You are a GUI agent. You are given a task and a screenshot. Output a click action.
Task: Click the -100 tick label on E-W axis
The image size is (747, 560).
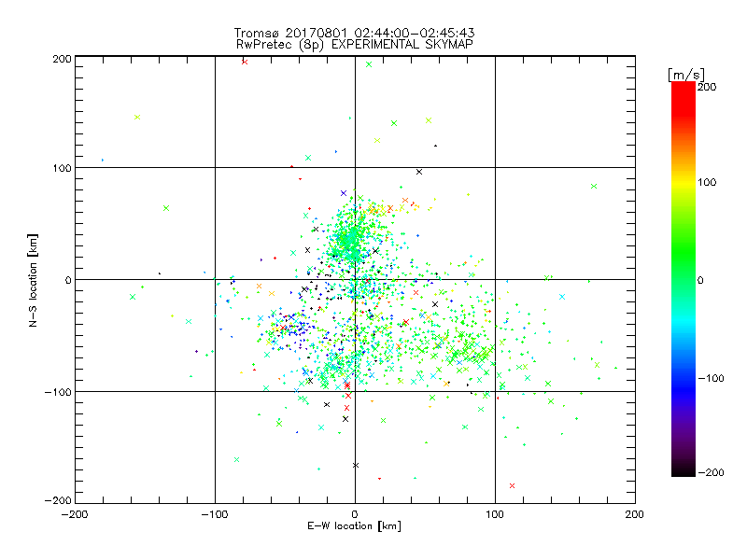click(x=215, y=514)
